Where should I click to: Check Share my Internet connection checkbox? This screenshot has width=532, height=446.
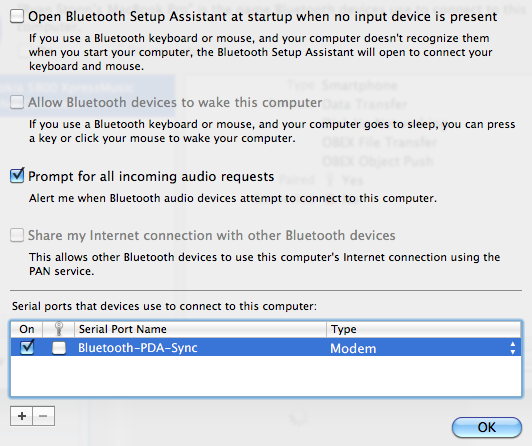click(x=17, y=235)
